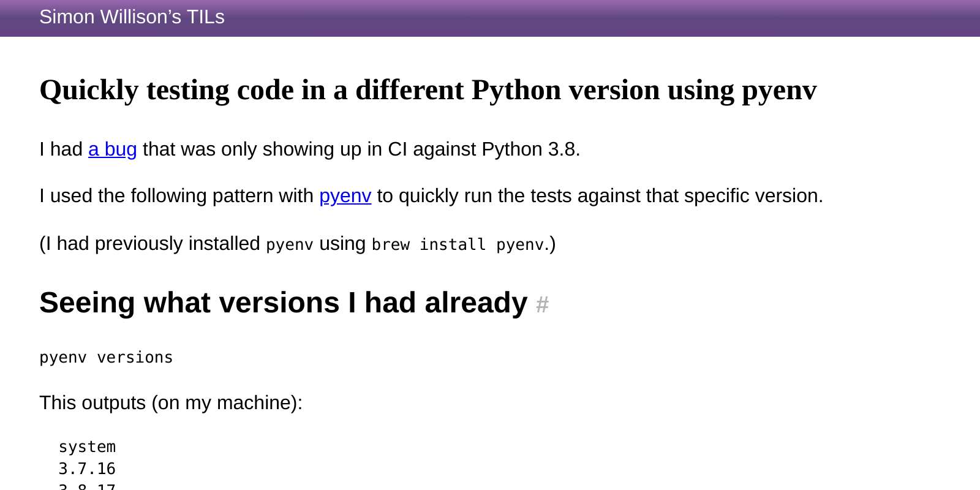Click the '3.7.16' version line
Image resolution: width=980 pixels, height=490 pixels.
click(87, 469)
